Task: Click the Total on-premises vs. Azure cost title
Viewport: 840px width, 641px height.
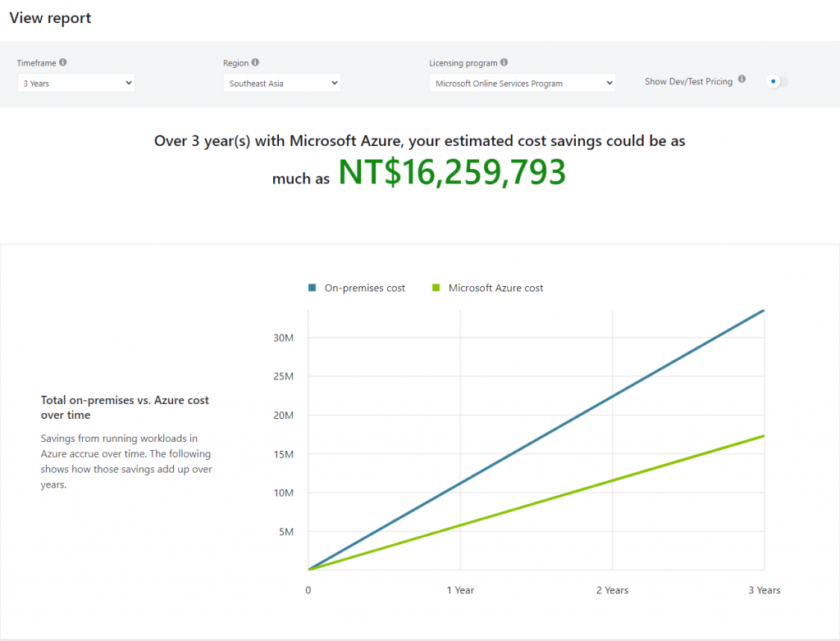Action: tap(125, 407)
